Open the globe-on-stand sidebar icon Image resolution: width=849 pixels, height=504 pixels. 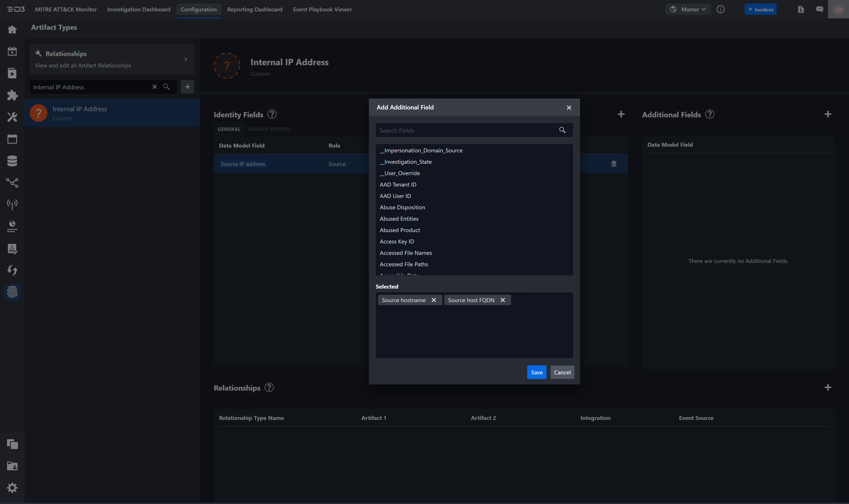pyautogui.click(x=12, y=227)
